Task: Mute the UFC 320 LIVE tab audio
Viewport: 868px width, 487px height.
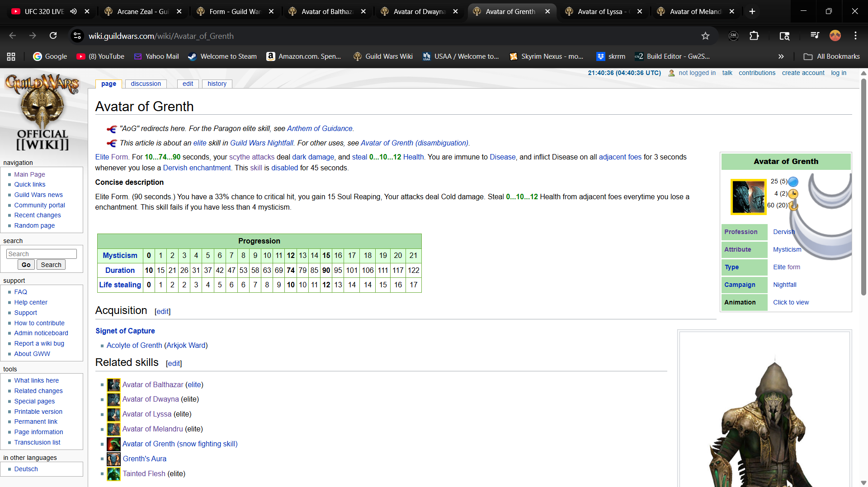Action: point(73,11)
